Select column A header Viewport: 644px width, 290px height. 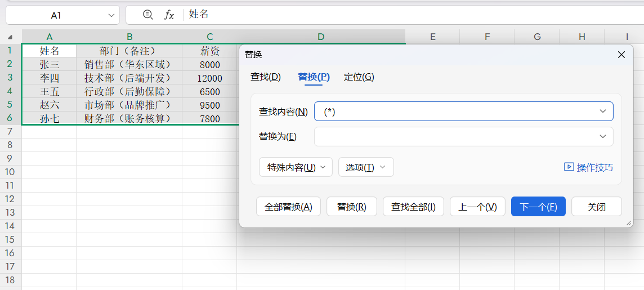[50, 37]
